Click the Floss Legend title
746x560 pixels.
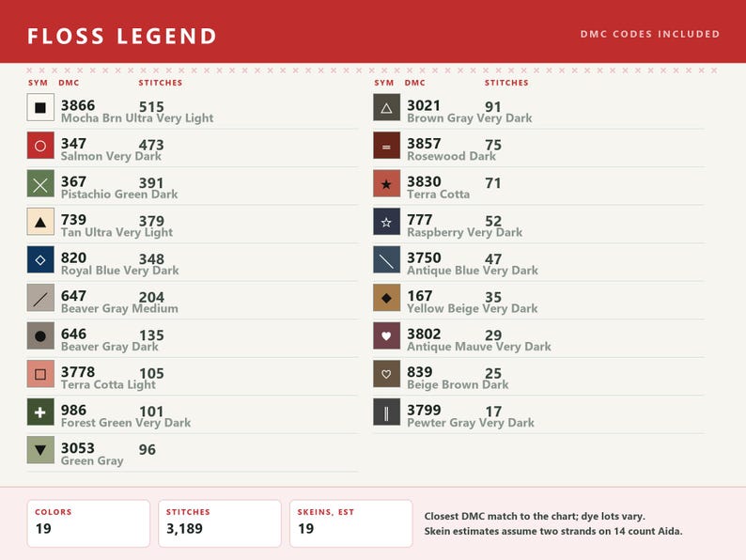pyautogui.click(x=122, y=36)
